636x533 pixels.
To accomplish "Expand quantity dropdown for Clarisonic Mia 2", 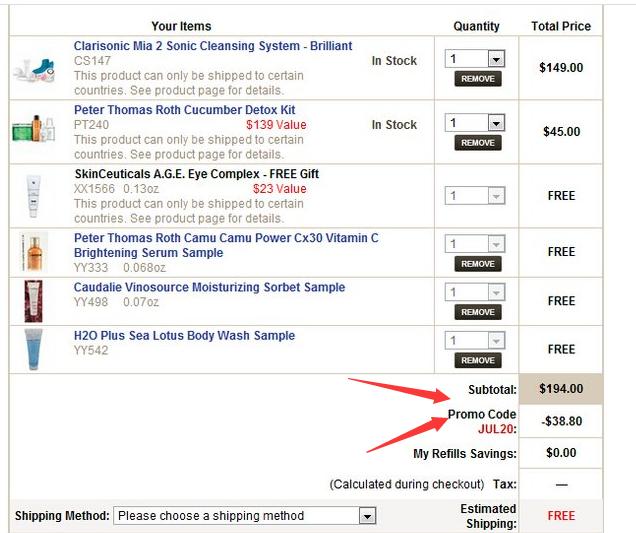I will coord(496,59).
